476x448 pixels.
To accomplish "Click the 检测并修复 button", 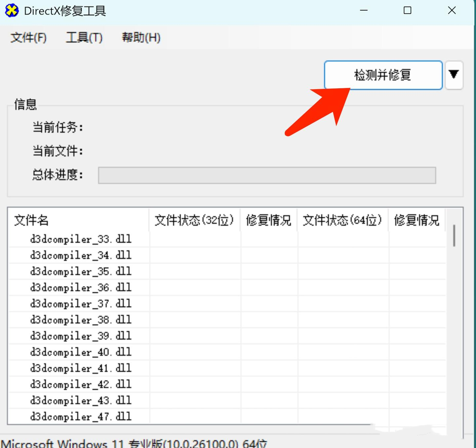I will click(x=383, y=75).
